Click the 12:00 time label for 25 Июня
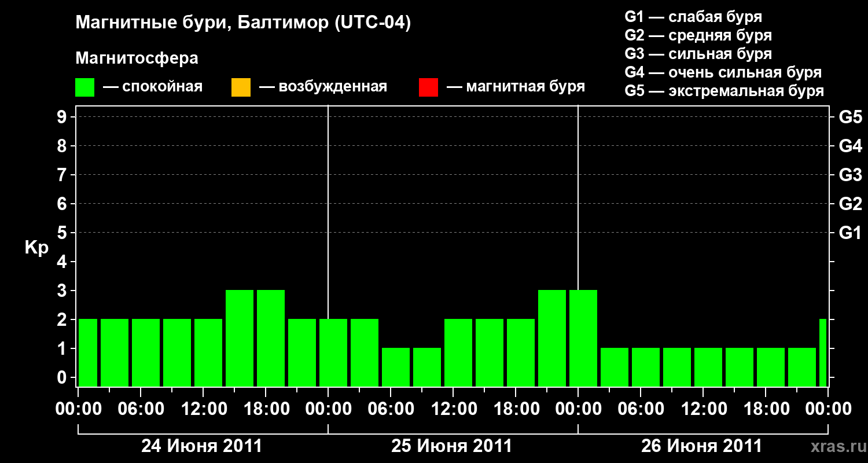This screenshot has width=868, height=463. pyautogui.click(x=453, y=409)
